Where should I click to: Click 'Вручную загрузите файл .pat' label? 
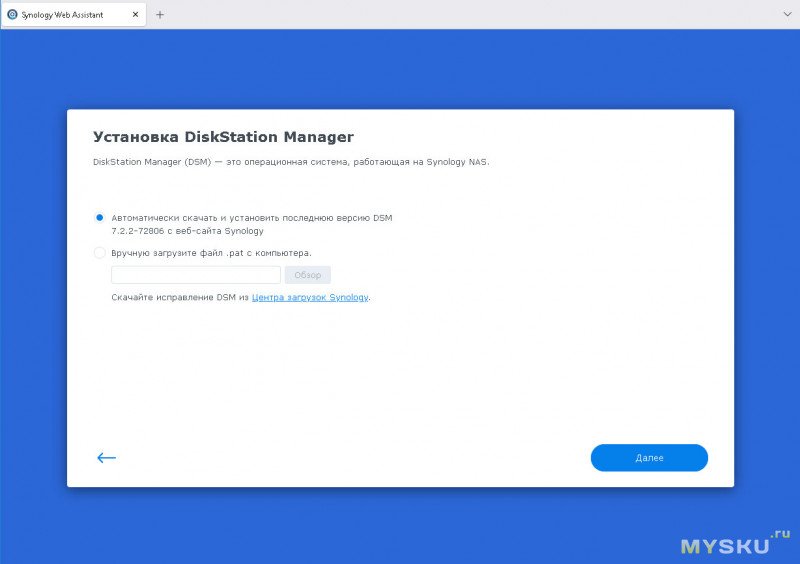click(x=211, y=253)
